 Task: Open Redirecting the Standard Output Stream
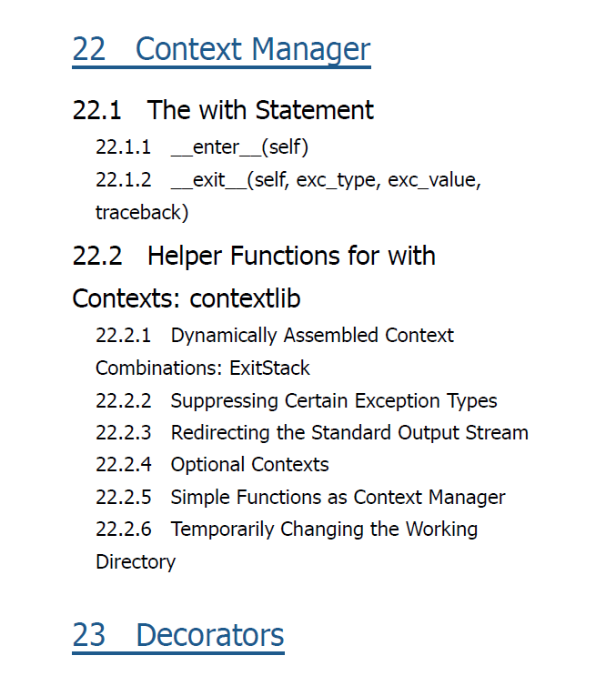click(x=312, y=433)
